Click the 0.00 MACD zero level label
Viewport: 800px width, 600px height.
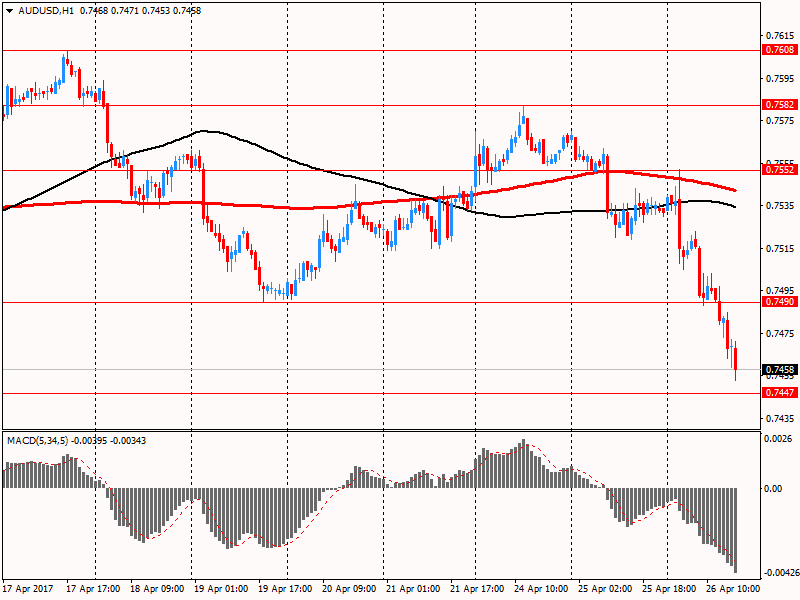(x=775, y=488)
